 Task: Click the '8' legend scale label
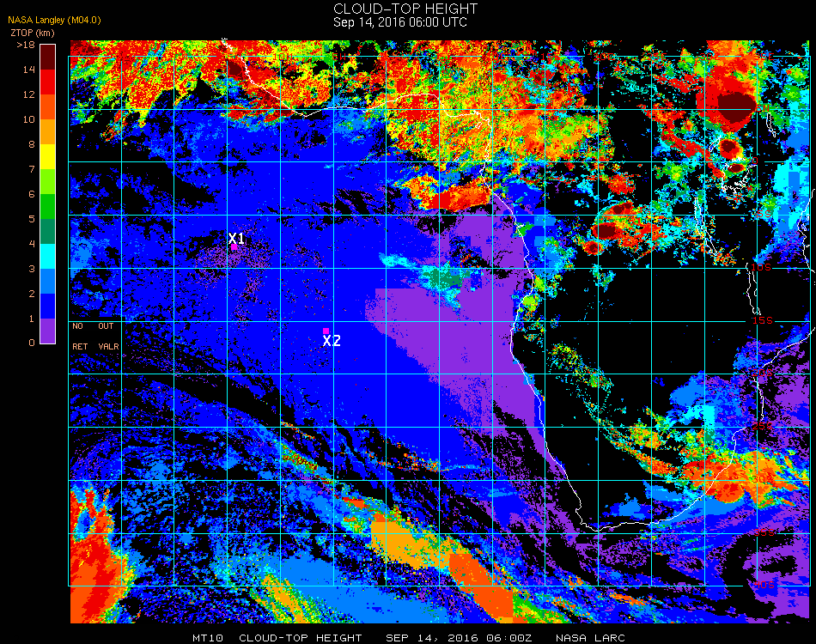(32, 144)
